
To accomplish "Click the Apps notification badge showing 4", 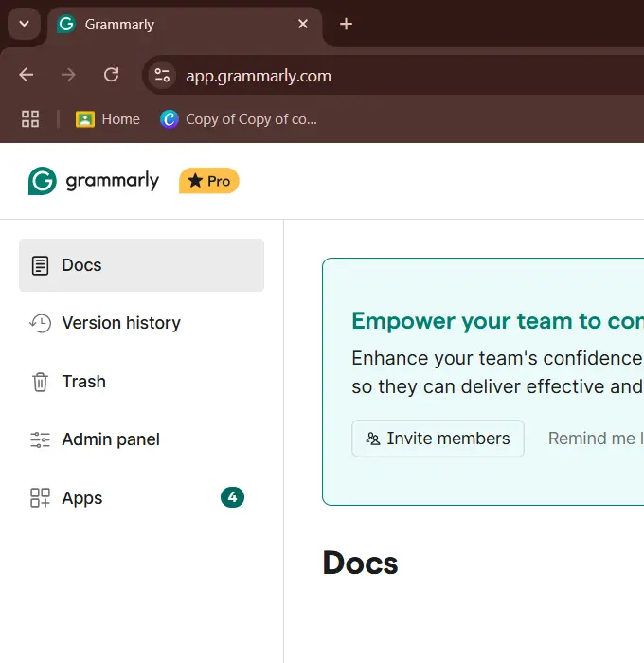I will (232, 497).
